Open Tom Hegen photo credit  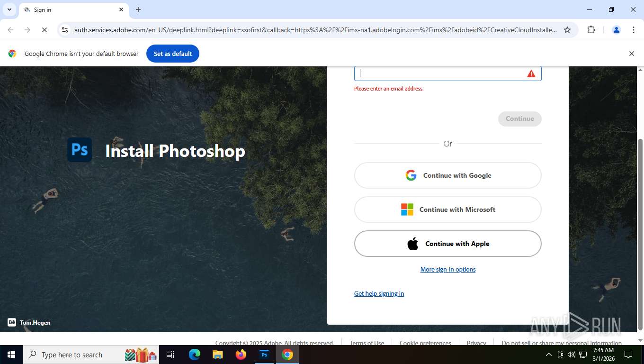pyautogui.click(x=35, y=322)
